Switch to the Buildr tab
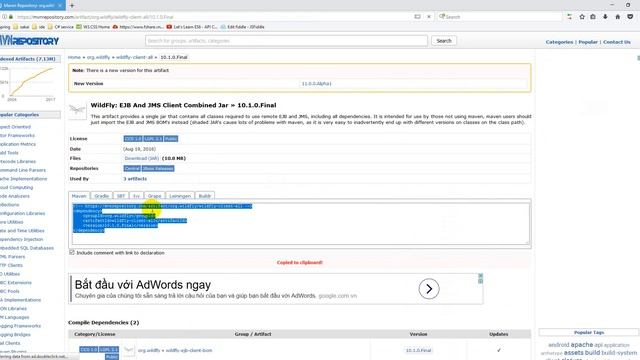Viewport: 640px width, 360px height. tap(205, 196)
